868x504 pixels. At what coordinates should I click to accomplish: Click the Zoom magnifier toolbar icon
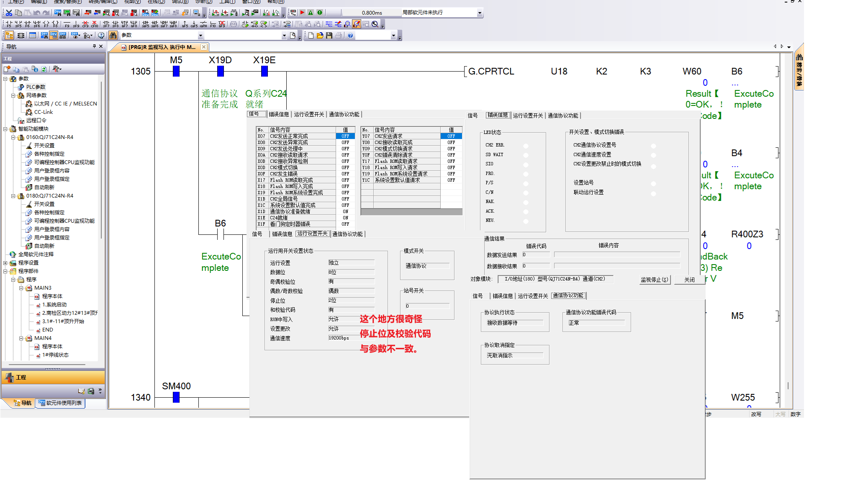375,24
